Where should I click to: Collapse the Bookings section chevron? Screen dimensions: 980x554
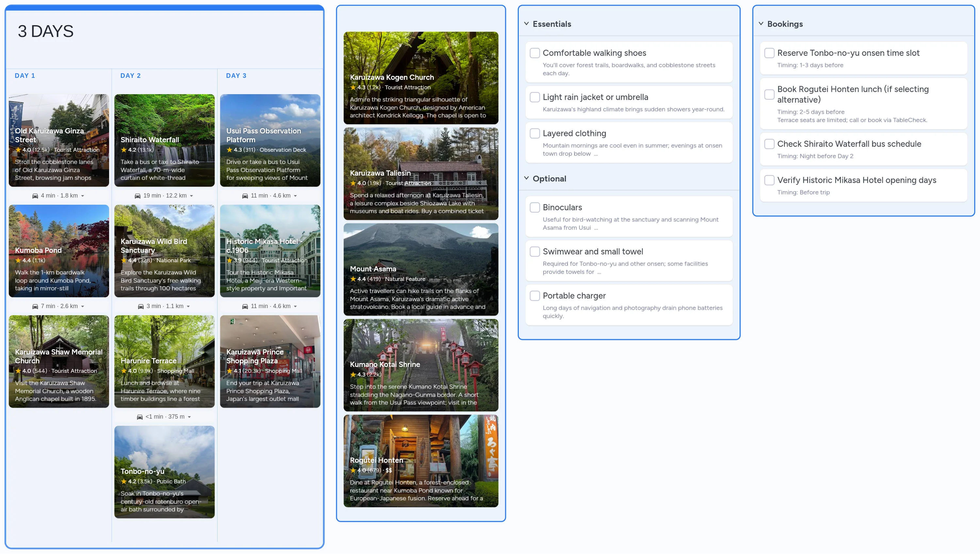pyautogui.click(x=761, y=24)
